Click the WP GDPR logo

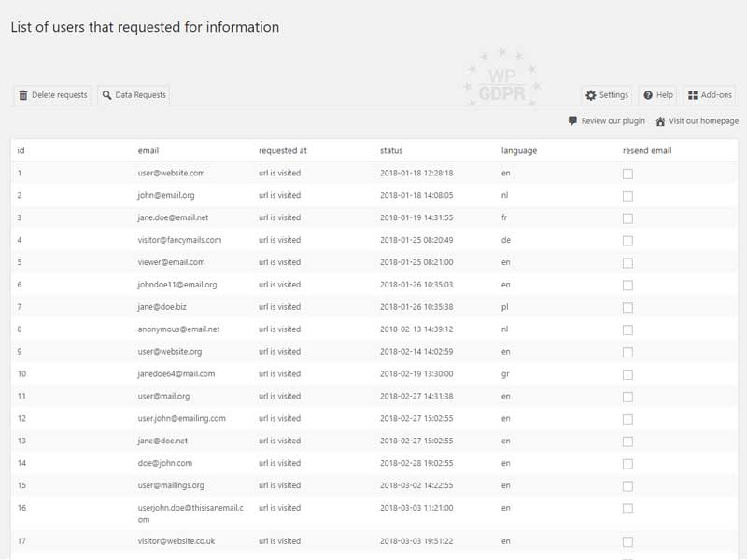pyautogui.click(x=501, y=77)
